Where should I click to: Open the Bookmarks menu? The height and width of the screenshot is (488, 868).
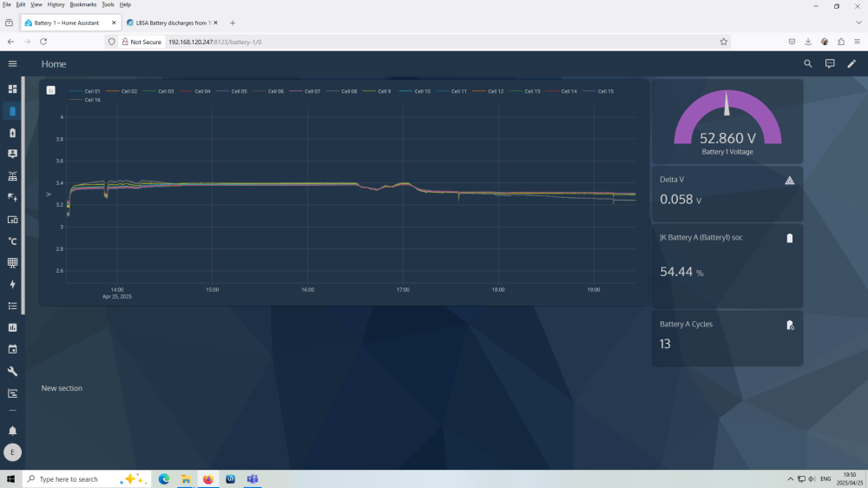83,4
